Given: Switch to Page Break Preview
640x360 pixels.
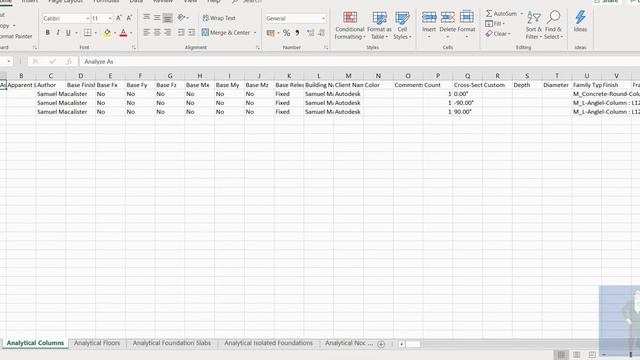Looking at the screenshot, I should pyautogui.click(x=592, y=355).
